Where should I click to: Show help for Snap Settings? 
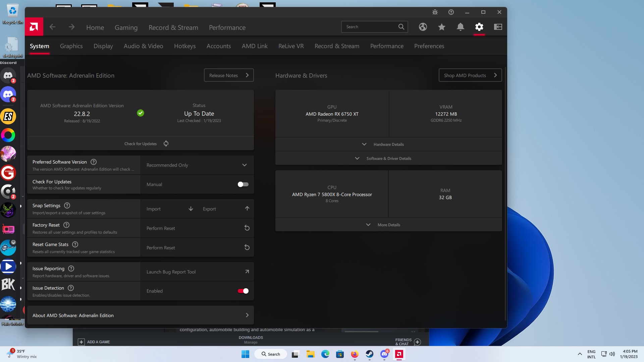click(67, 205)
